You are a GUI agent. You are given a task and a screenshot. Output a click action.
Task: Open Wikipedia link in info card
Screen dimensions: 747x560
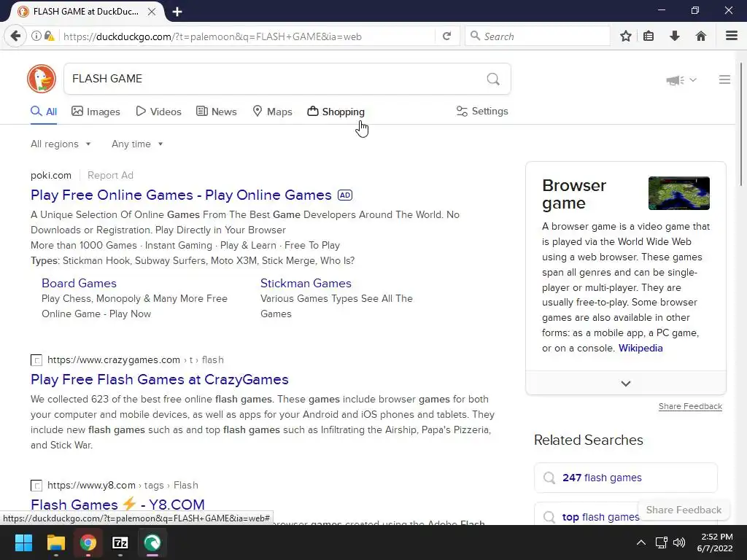point(640,348)
